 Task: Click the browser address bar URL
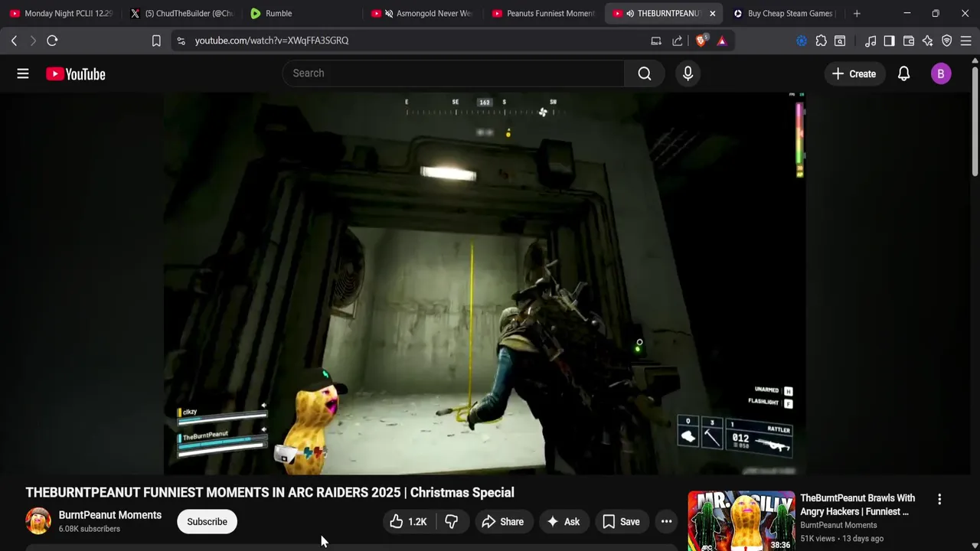tap(272, 41)
